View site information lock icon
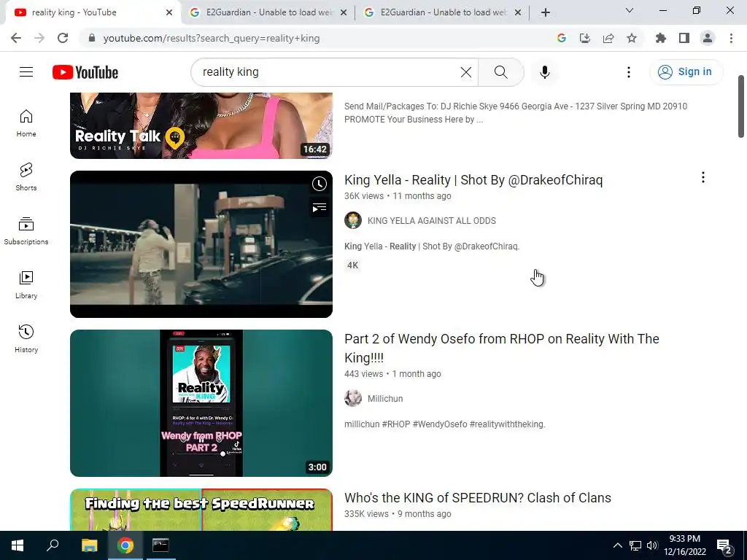This screenshot has height=560, width=747. pos(92,38)
